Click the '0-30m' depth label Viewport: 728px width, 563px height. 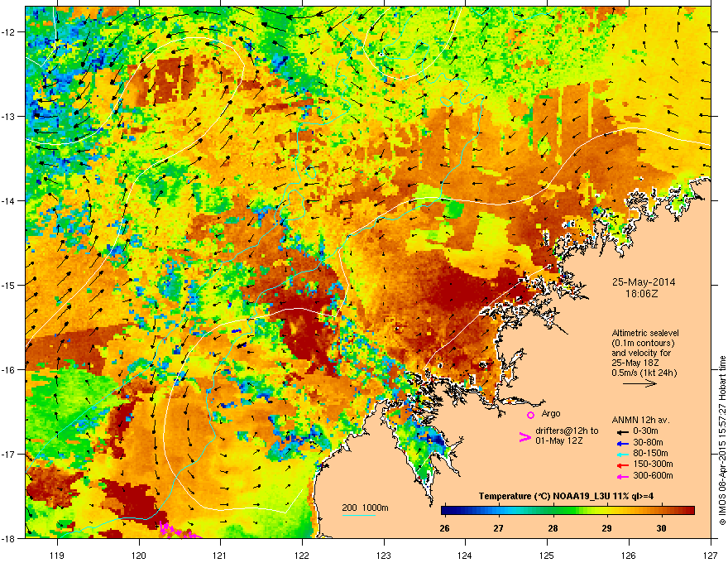[x=645, y=431]
